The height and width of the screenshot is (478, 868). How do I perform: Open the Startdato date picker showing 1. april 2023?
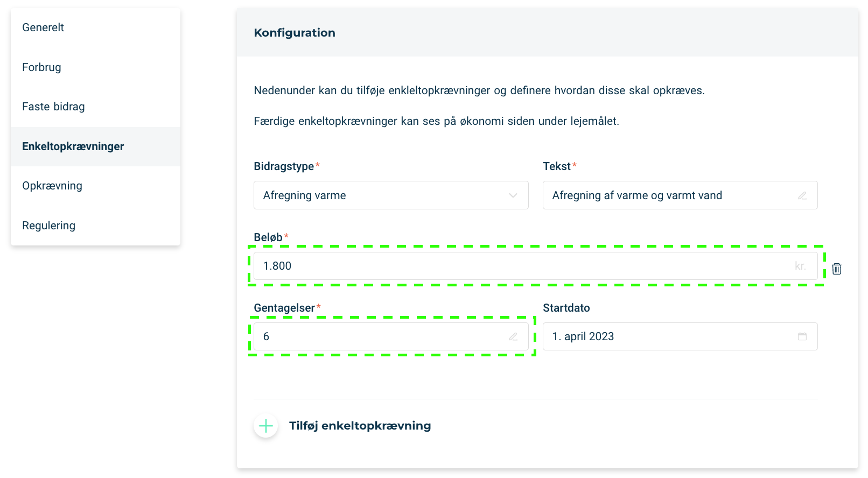click(680, 336)
